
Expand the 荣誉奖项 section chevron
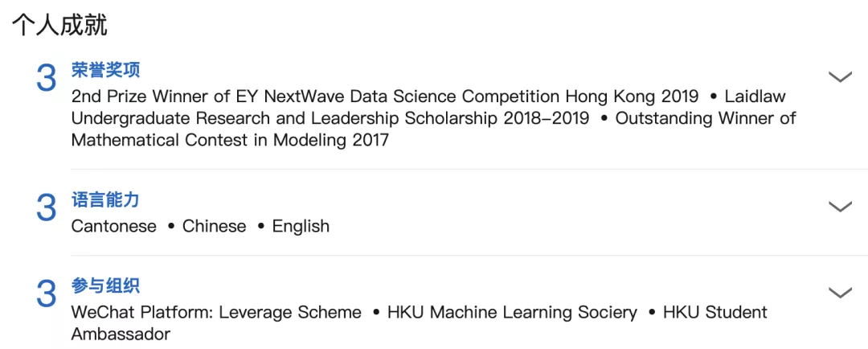click(x=840, y=77)
